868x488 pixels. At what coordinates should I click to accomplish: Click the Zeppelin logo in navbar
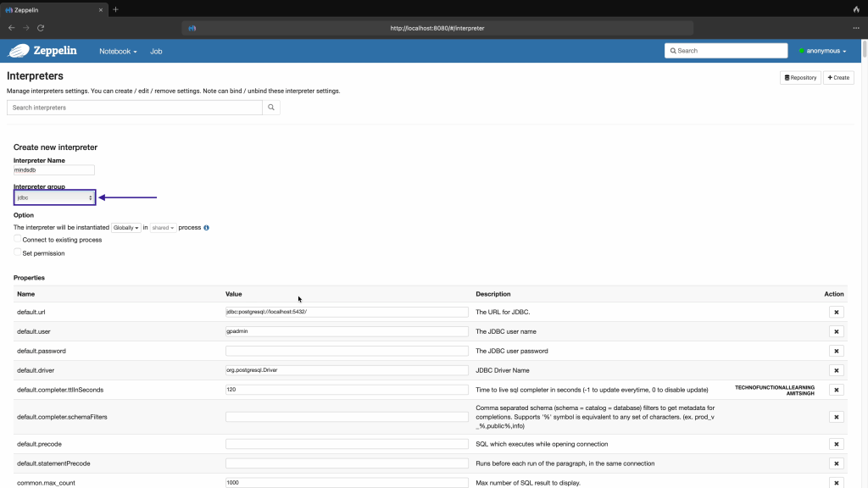42,51
